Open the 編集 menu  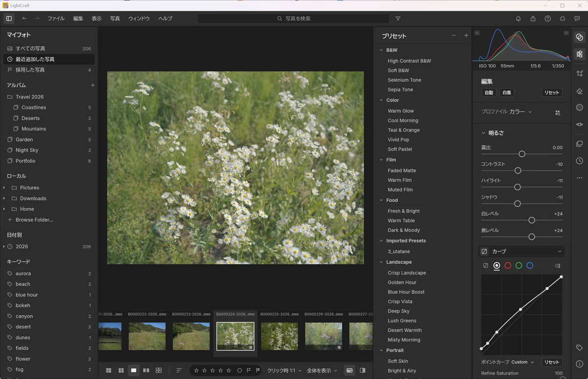pos(78,19)
